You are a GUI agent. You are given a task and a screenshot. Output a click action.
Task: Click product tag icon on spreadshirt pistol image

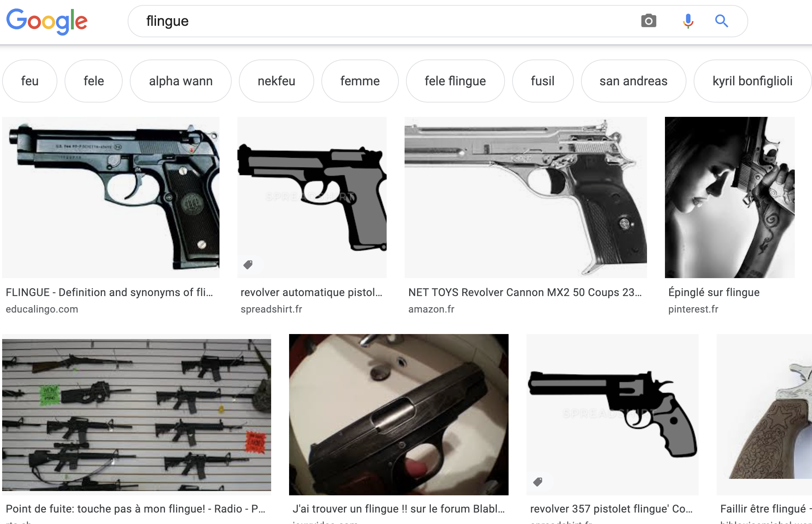[248, 265]
